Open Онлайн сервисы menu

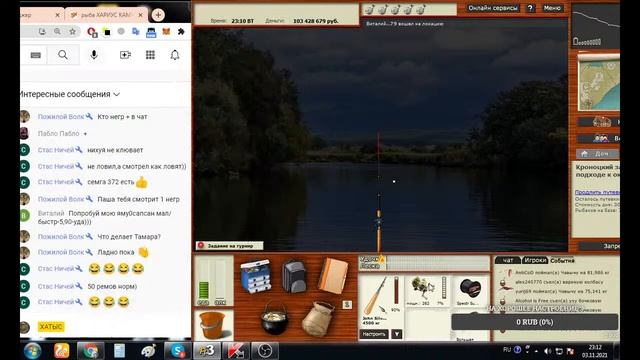point(493,8)
